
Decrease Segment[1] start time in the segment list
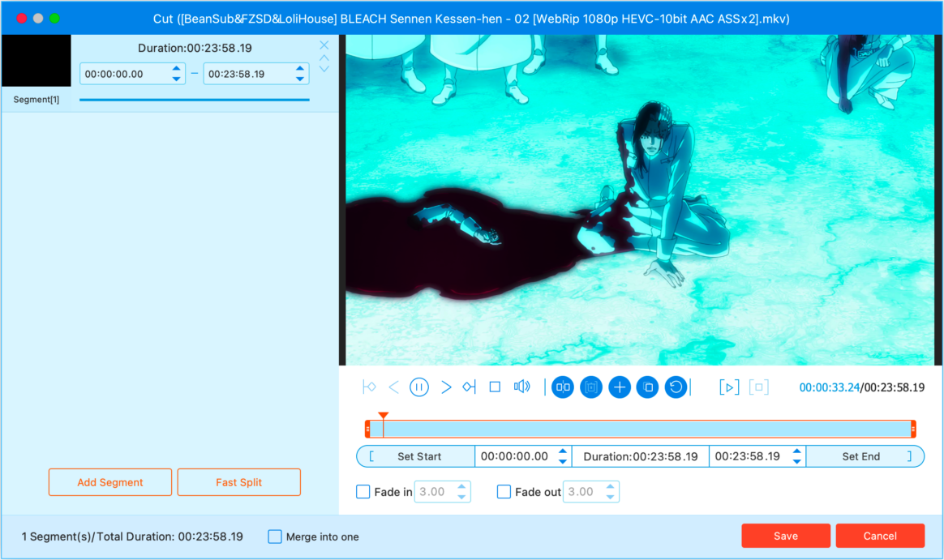tap(177, 79)
